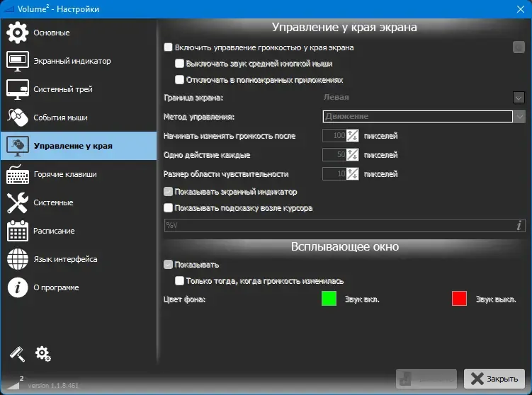Click the Управление у края экрана heading
Image resolution: width=532 pixels, height=395 pixels.
(x=344, y=27)
